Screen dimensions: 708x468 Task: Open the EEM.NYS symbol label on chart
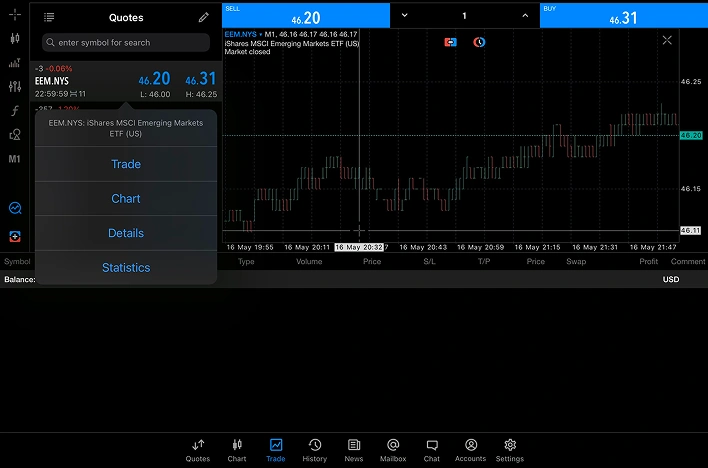pyautogui.click(x=241, y=34)
